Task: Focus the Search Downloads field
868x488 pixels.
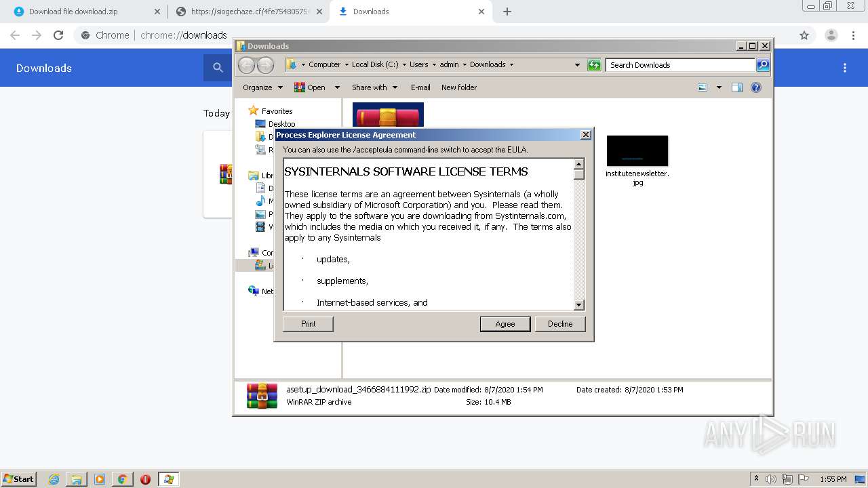Action: [680, 65]
